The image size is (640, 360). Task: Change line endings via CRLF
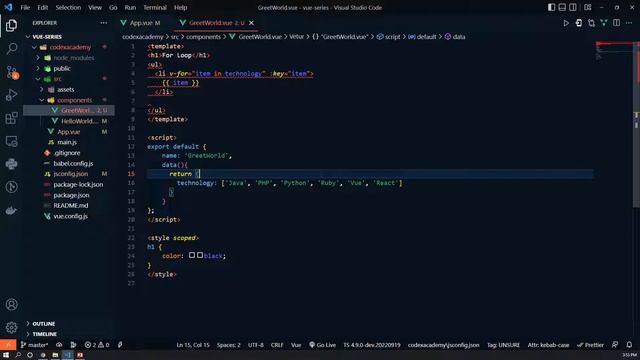277,345
